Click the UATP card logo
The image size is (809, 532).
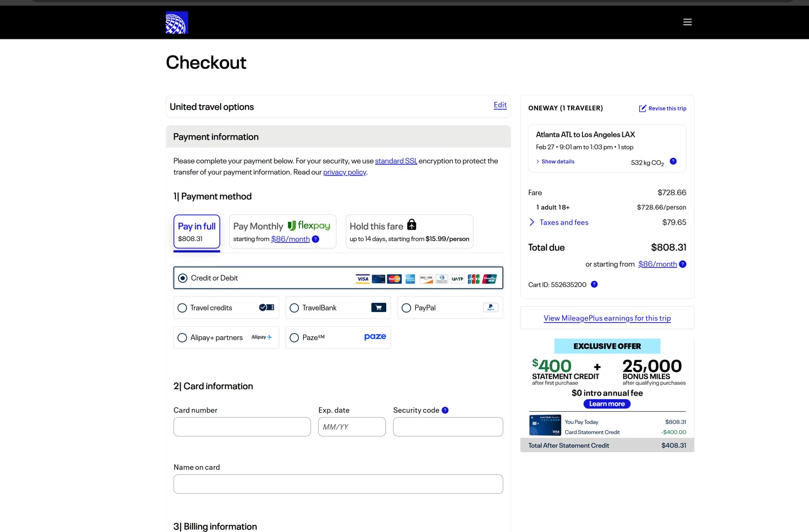pyautogui.click(x=458, y=279)
